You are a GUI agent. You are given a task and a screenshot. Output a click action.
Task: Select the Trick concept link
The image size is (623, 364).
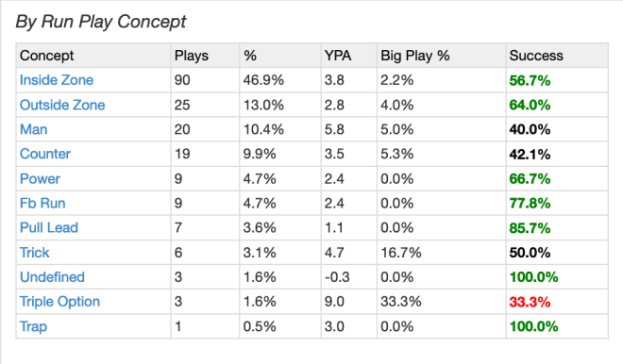[x=35, y=253]
